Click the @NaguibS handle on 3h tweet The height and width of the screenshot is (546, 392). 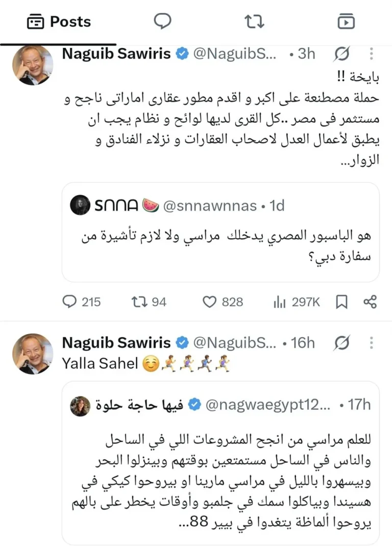(x=234, y=54)
